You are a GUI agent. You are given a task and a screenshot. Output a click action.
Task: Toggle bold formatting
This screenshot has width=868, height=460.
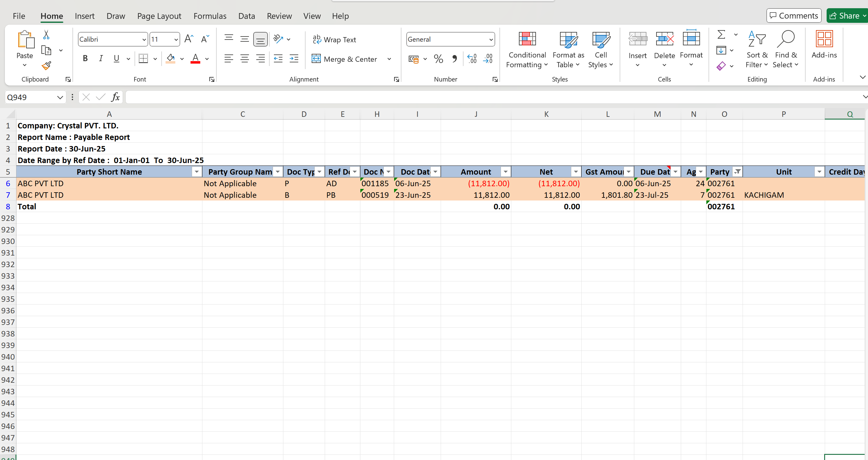[85, 58]
